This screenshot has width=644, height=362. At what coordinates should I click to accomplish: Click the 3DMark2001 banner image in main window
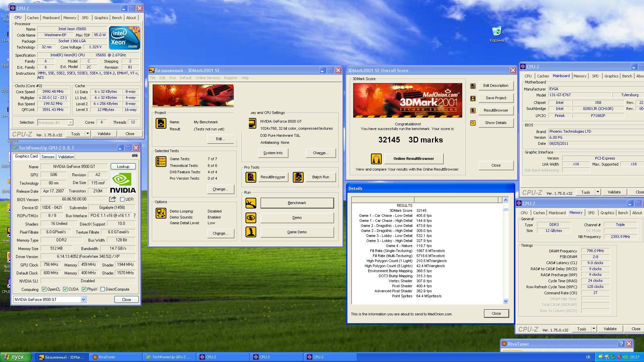click(193, 95)
